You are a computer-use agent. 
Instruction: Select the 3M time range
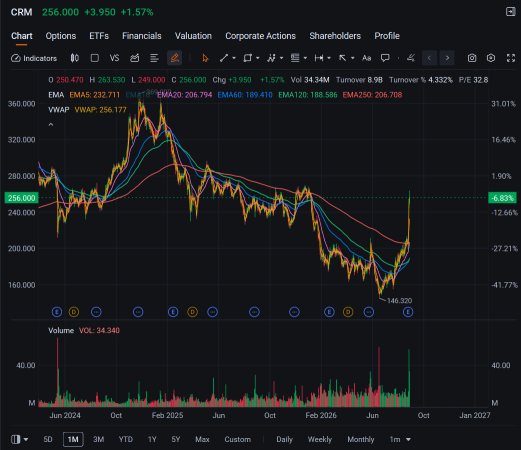point(98,440)
